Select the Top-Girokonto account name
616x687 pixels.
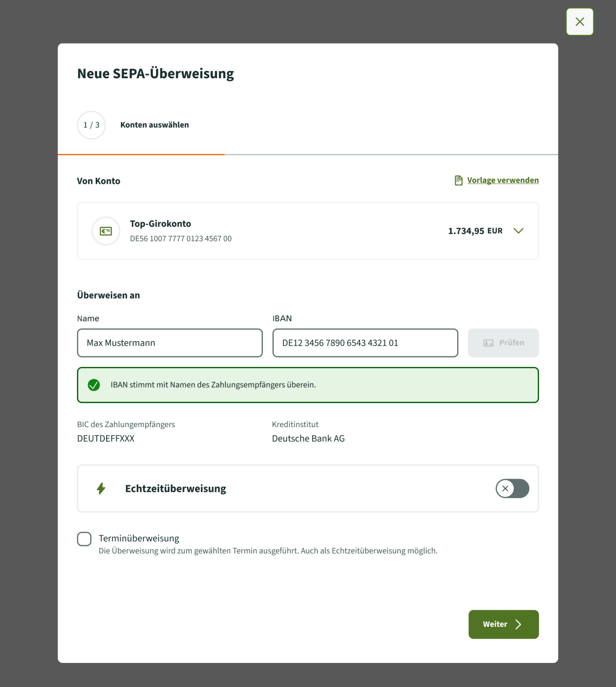160,224
